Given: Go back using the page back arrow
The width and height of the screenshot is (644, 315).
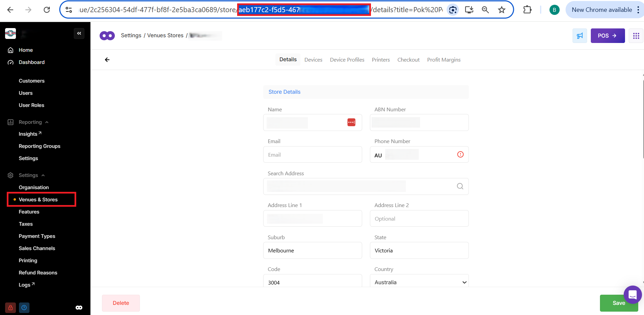Looking at the screenshot, I should pos(107,60).
